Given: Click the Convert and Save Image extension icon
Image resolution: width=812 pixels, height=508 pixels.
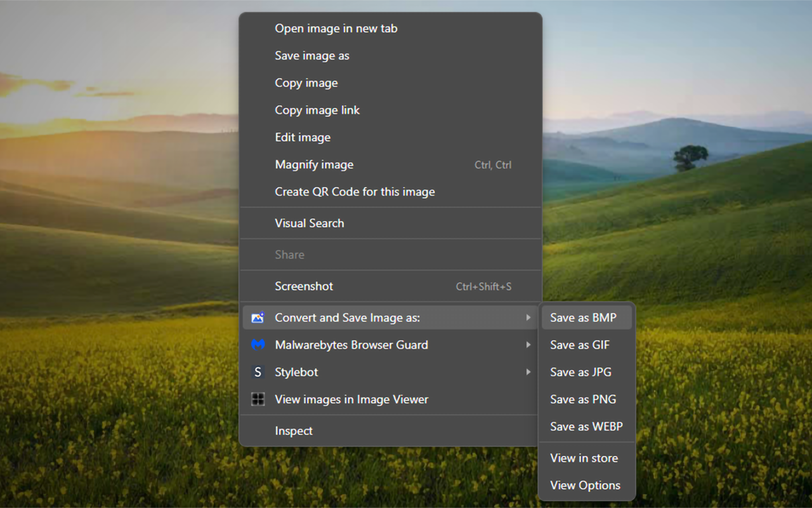Looking at the screenshot, I should [x=258, y=317].
